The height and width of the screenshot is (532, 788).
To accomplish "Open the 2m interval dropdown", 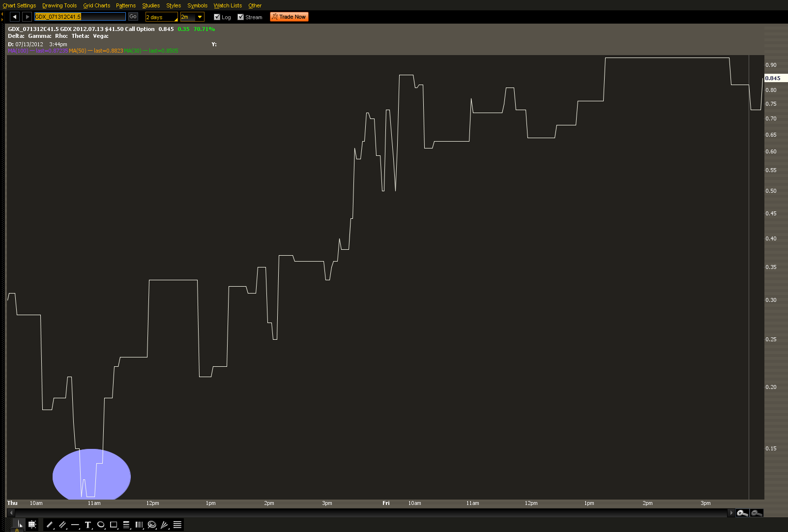I will 192,17.
